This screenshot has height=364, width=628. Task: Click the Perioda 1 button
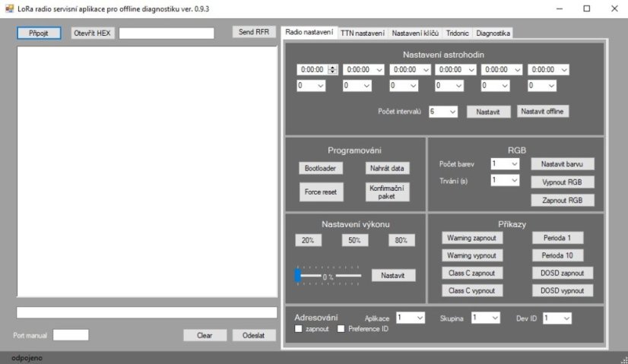pyautogui.click(x=557, y=238)
